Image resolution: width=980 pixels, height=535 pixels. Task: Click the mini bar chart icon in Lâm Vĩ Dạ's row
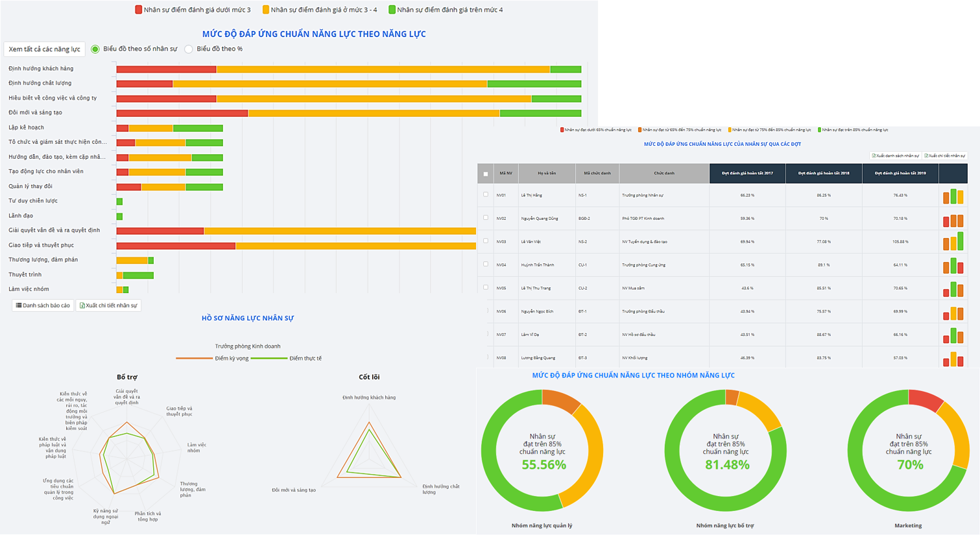click(x=953, y=335)
